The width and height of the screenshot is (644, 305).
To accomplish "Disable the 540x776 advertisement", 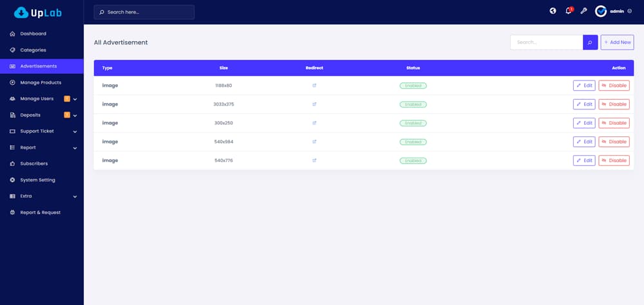I will tap(614, 160).
